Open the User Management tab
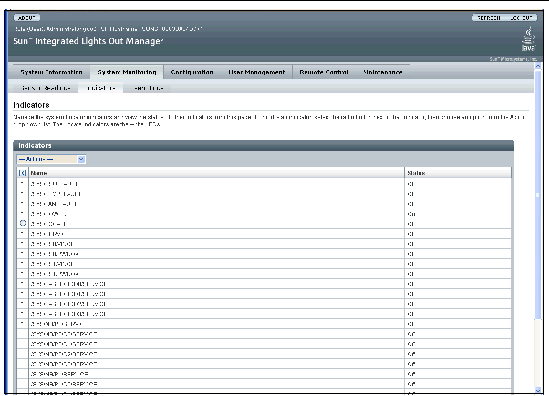Screen dimensions: 549x396 point(256,72)
